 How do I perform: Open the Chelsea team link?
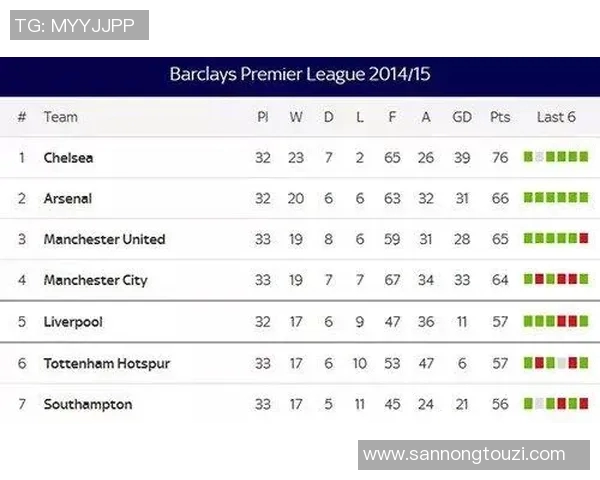68,158
